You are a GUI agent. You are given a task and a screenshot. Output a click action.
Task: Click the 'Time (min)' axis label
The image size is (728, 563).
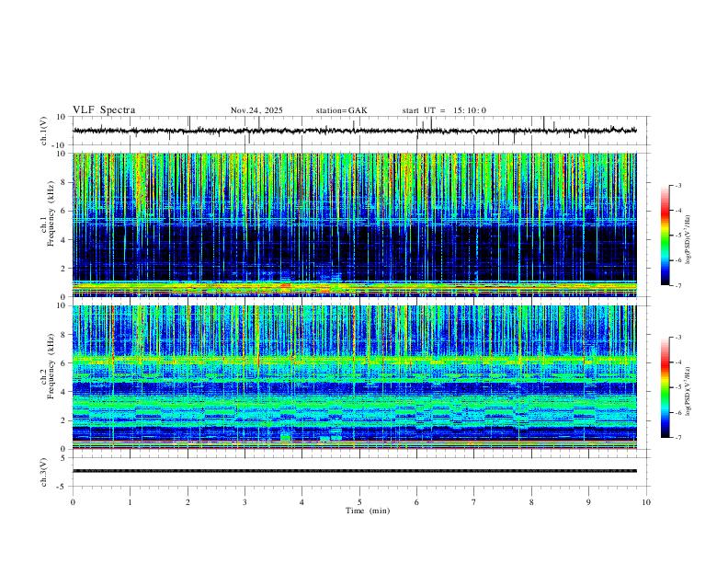point(368,511)
